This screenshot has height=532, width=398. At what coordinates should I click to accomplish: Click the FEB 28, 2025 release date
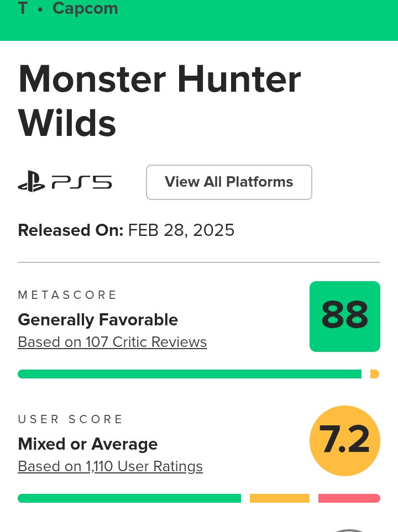181,230
